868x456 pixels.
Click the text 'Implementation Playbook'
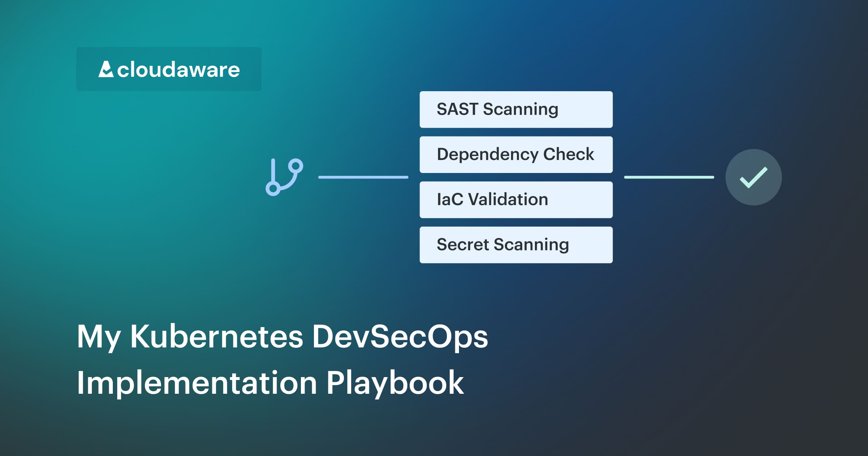(270, 384)
